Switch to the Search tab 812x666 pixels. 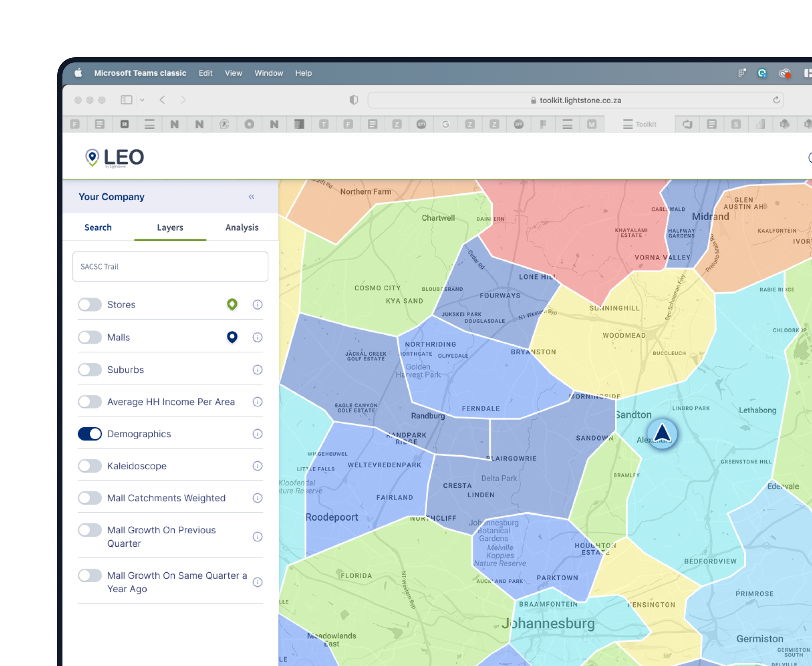[98, 228]
